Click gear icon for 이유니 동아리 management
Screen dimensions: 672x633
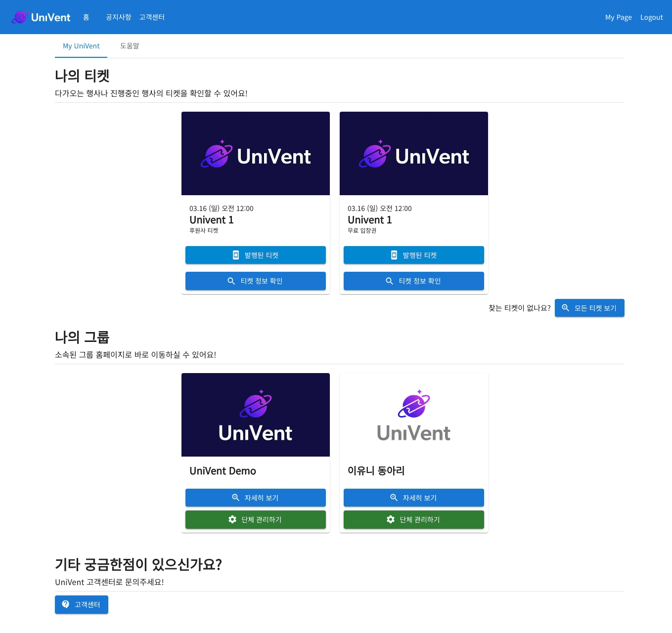click(x=391, y=519)
